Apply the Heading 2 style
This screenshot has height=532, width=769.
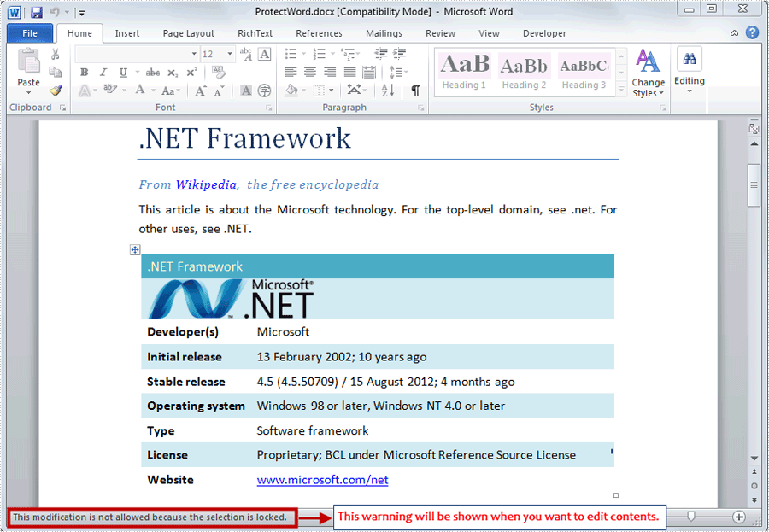pyautogui.click(x=524, y=72)
